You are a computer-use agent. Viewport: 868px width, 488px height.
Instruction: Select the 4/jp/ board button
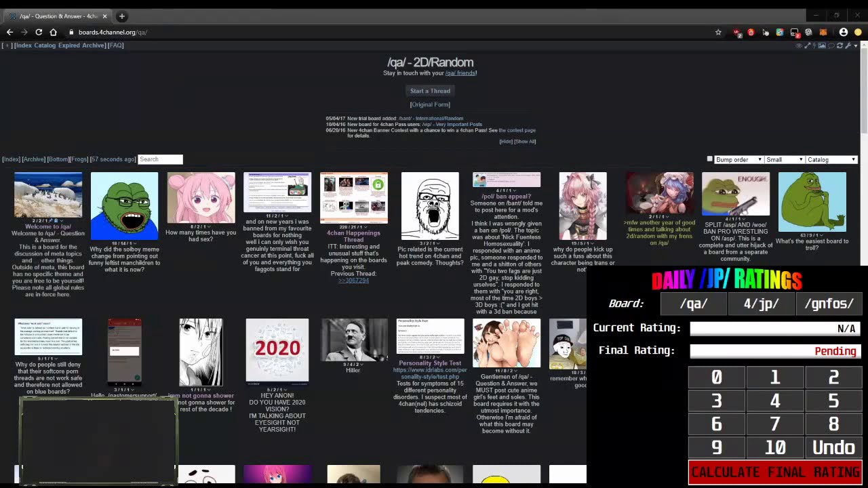[761, 304]
